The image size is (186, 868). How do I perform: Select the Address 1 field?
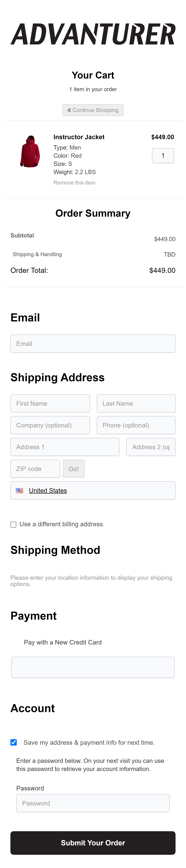[x=65, y=447]
